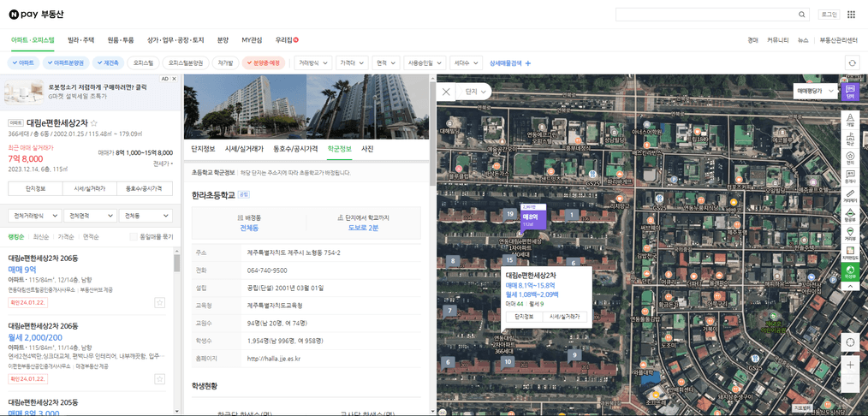This screenshot has width=868, height=416.
Task: Toggle the green 위성뷰 satellite view
Action: (850, 271)
